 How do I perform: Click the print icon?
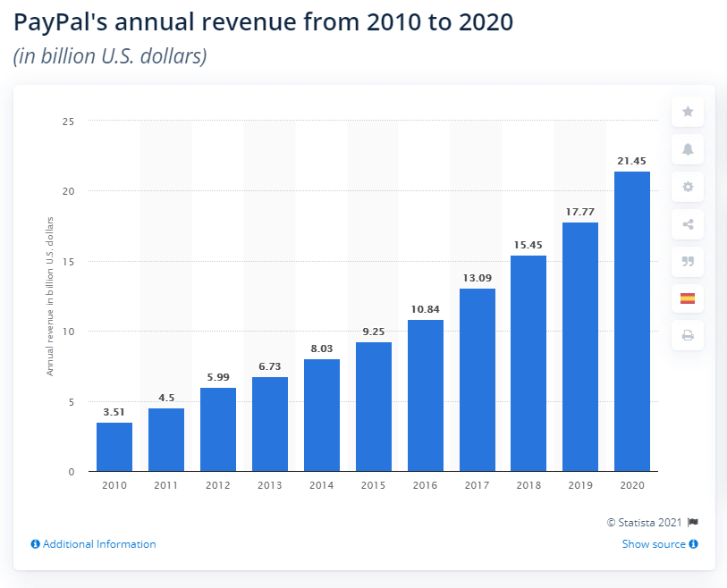(688, 335)
